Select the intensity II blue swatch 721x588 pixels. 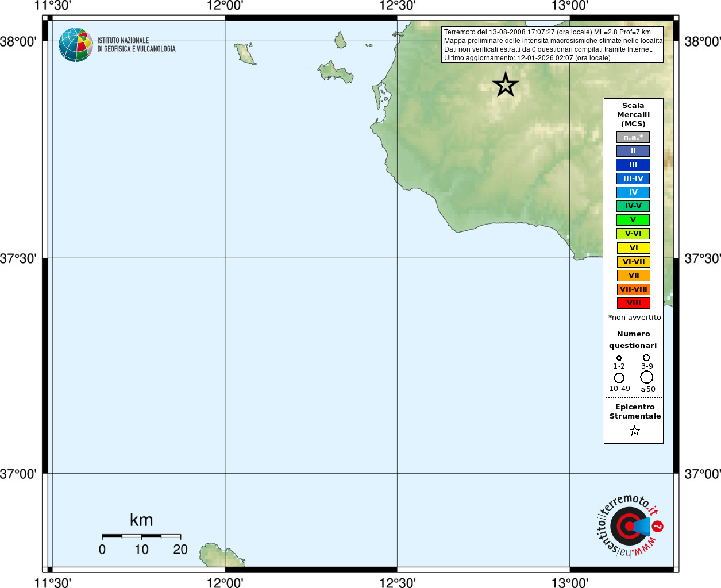pos(633,151)
